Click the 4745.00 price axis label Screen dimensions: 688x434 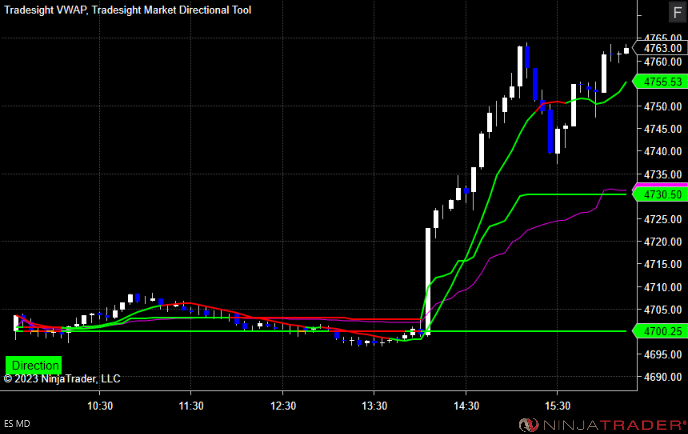pos(663,129)
